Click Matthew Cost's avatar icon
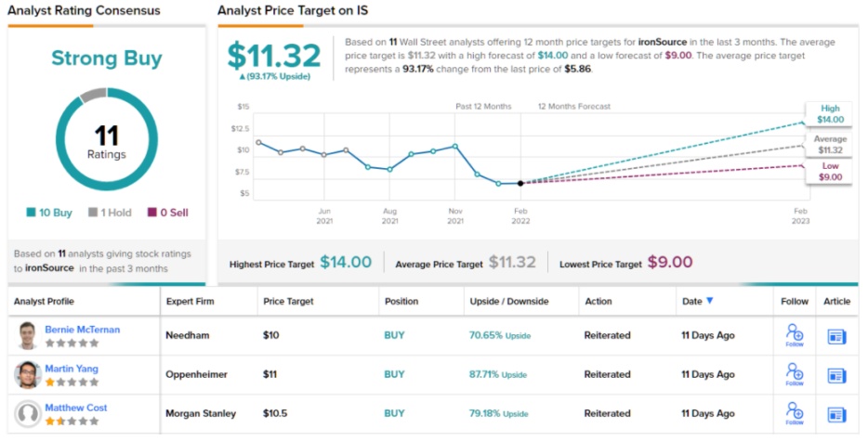The height and width of the screenshot is (441, 868). (28, 413)
